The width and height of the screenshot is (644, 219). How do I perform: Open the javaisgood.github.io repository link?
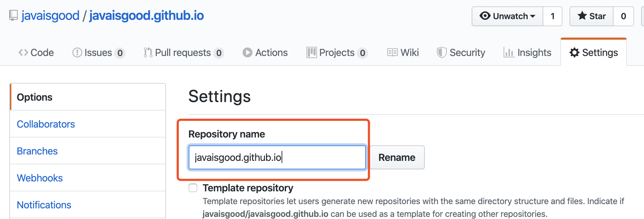146,16
